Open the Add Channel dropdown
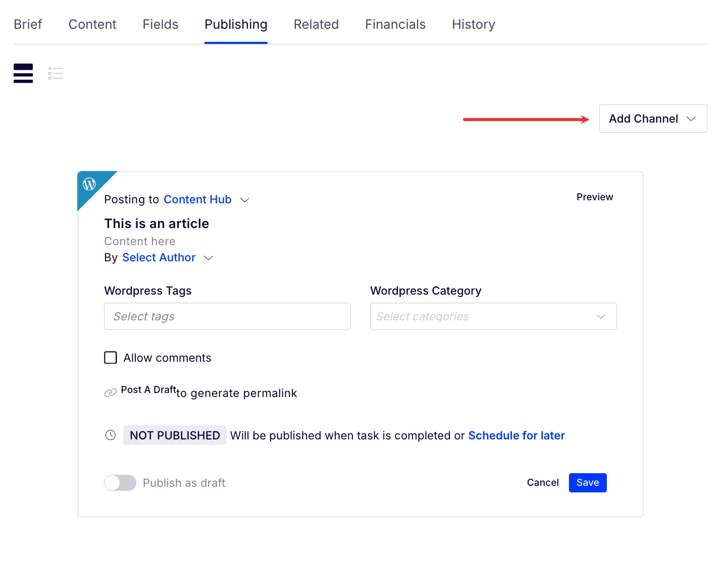 653,119
